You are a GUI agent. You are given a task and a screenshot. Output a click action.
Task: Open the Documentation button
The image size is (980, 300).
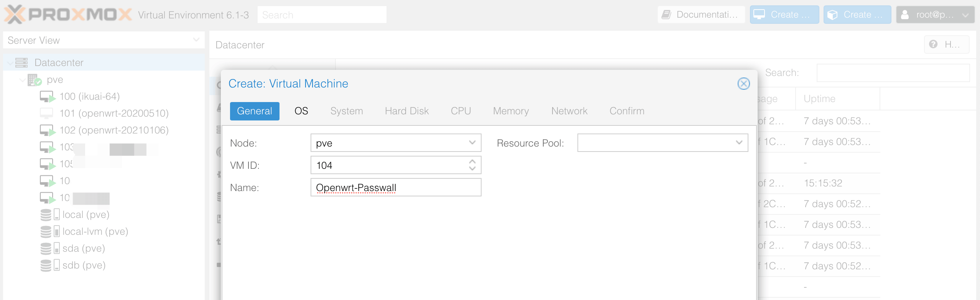pos(701,15)
